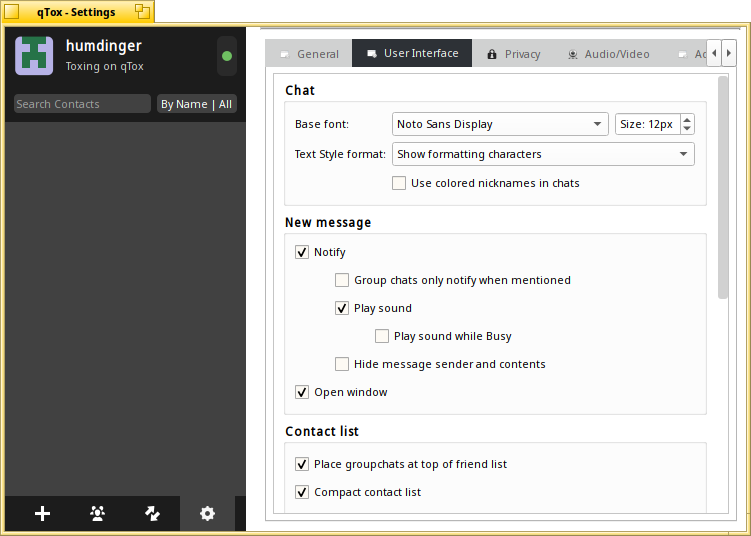Click the humdinger avatar image

[34, 56]
